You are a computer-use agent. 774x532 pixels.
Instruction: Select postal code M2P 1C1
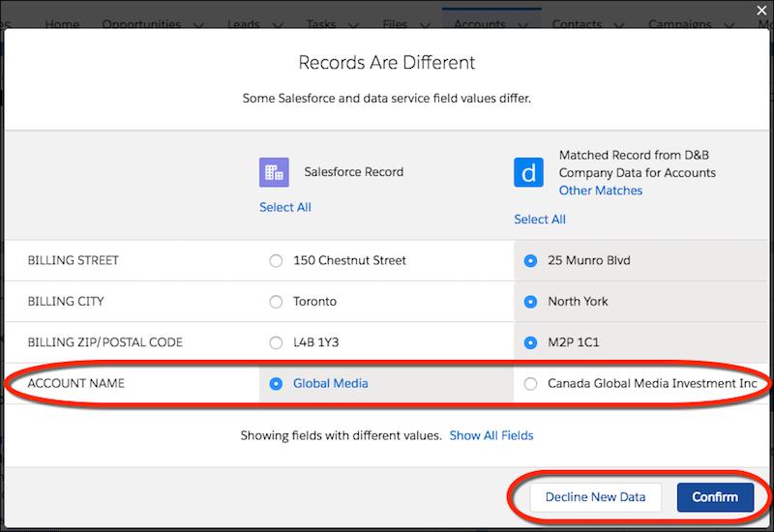(530, 342)
